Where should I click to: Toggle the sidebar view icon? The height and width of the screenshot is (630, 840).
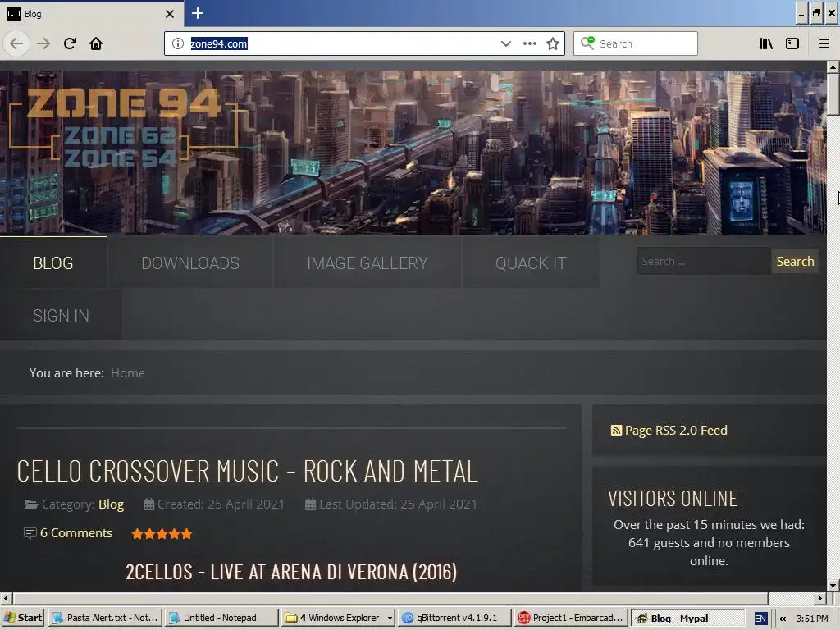point(792,43)
